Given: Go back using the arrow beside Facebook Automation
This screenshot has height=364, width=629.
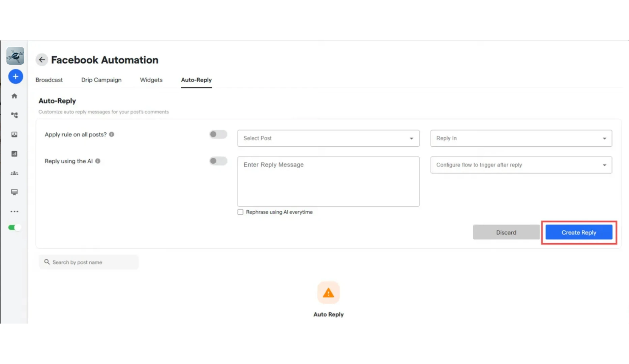Looking at the screenshot, I should [42, 60].
